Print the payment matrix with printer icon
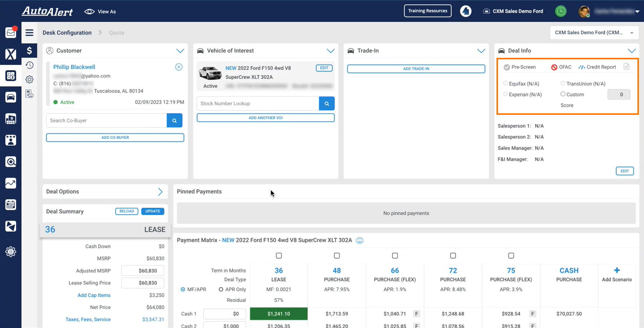Viewport: 644px width, 328px height. point(360,241)
